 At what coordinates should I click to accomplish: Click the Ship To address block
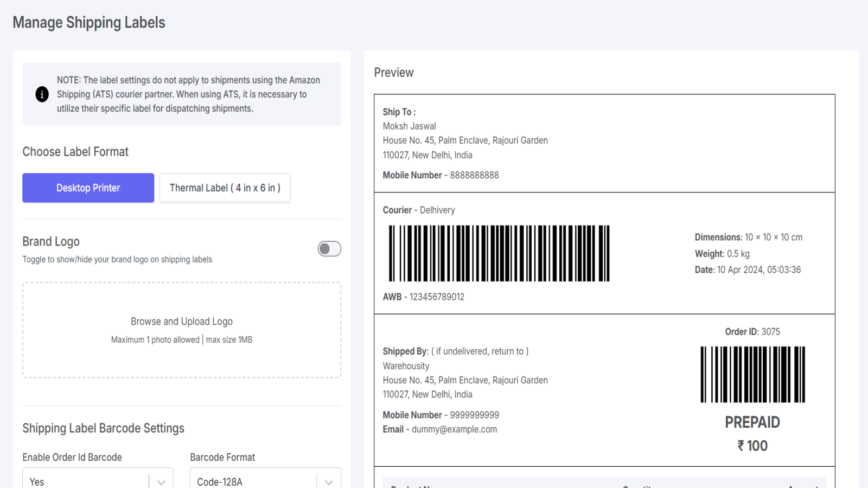(x=464, y=140)
